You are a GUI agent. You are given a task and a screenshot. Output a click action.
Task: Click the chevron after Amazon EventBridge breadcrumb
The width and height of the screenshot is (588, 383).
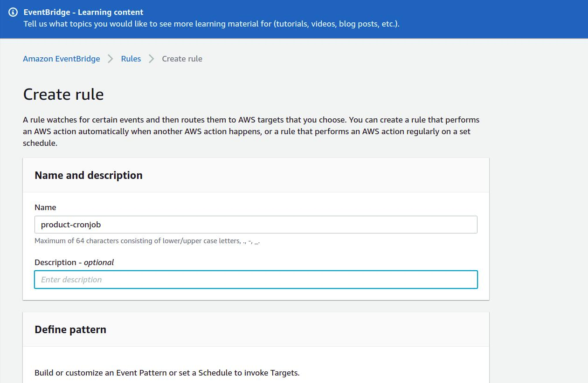tap(111, 59)
